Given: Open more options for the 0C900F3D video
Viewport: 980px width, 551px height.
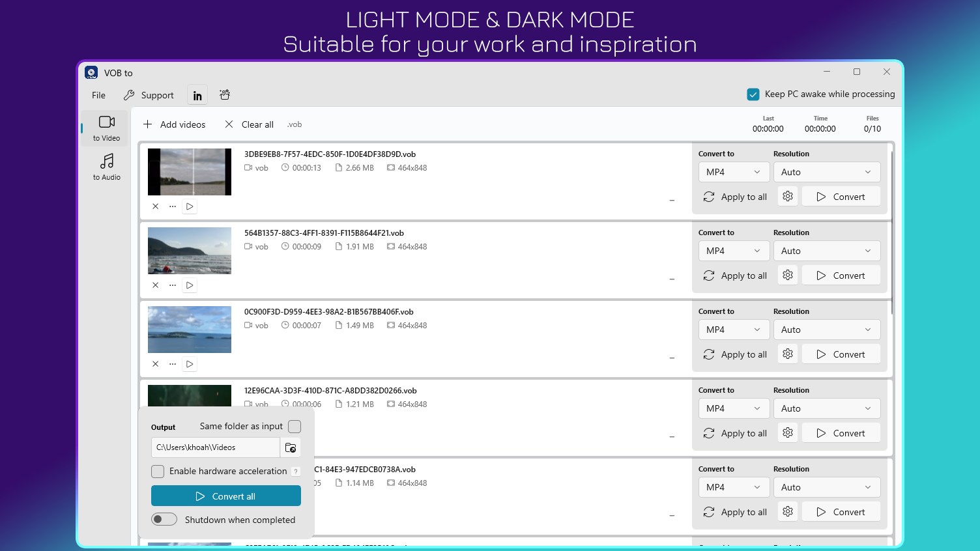Looking at the screenshot, I should click(172, 363).
